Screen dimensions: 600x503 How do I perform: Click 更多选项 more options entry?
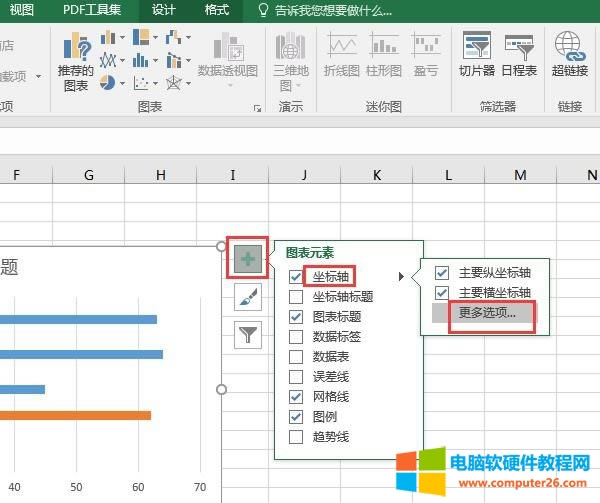click(487, 312)
